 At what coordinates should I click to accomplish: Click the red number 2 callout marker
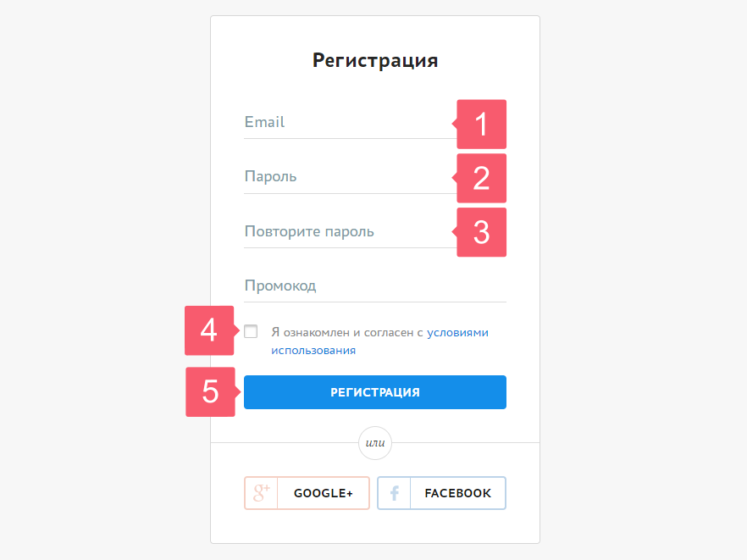pos(481,178)
